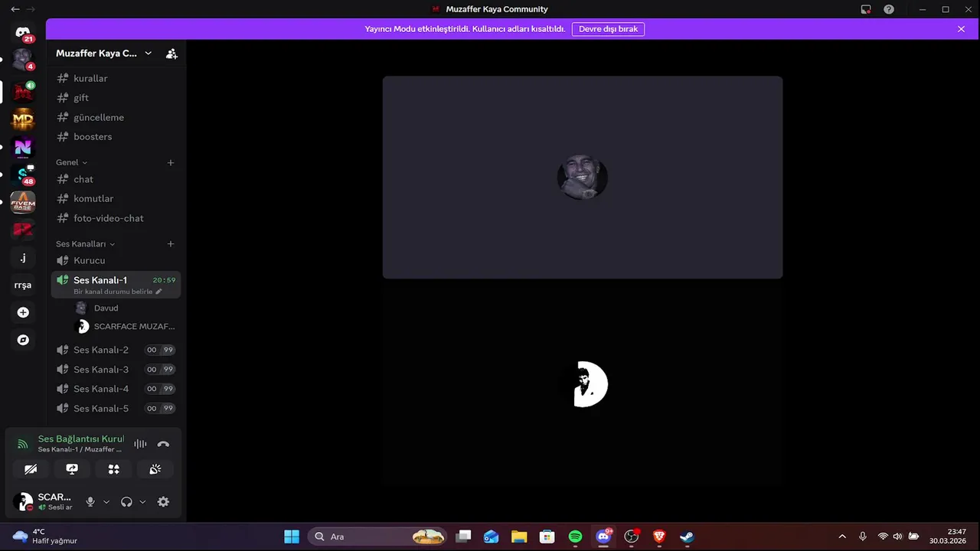This screenshot has width=980, height=551.
Task: Collapse the Genel category
Action: coord(71,162)
